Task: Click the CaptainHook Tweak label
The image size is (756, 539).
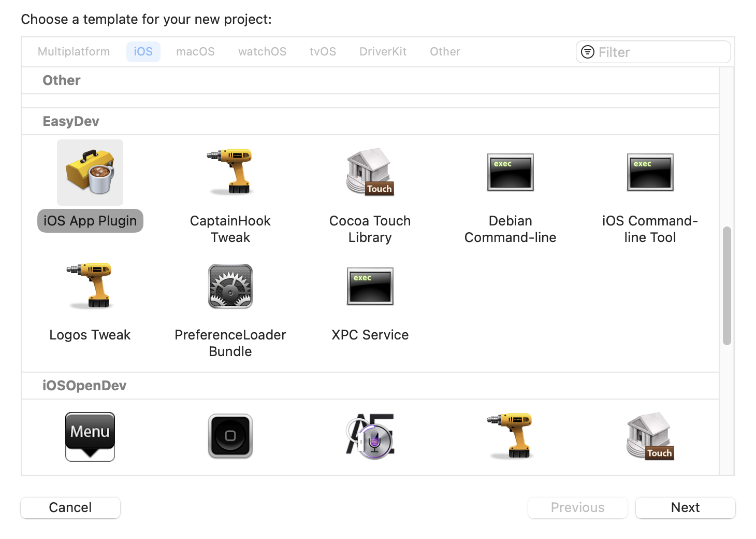Action: [230, 229]
